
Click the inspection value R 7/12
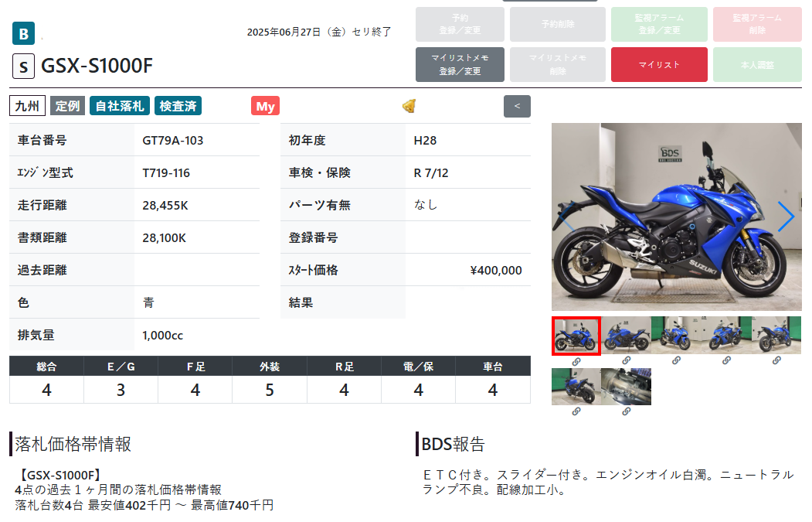click(431, 173)
